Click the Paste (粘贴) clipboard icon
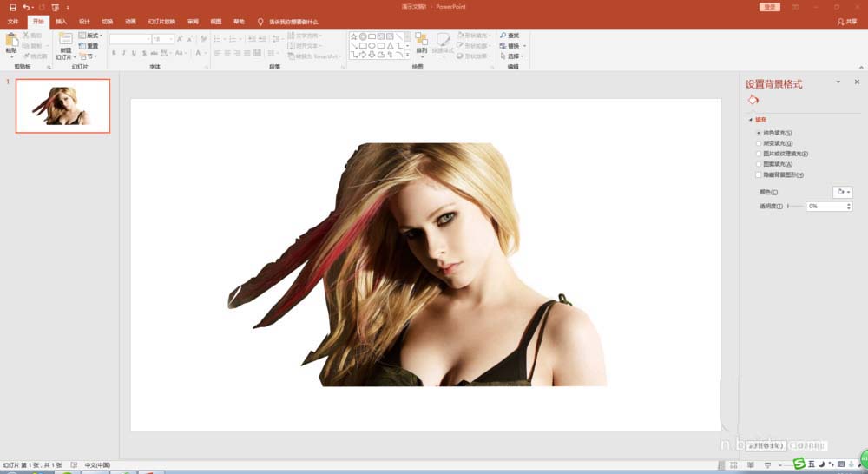868x474 pixels. (11, 41)
